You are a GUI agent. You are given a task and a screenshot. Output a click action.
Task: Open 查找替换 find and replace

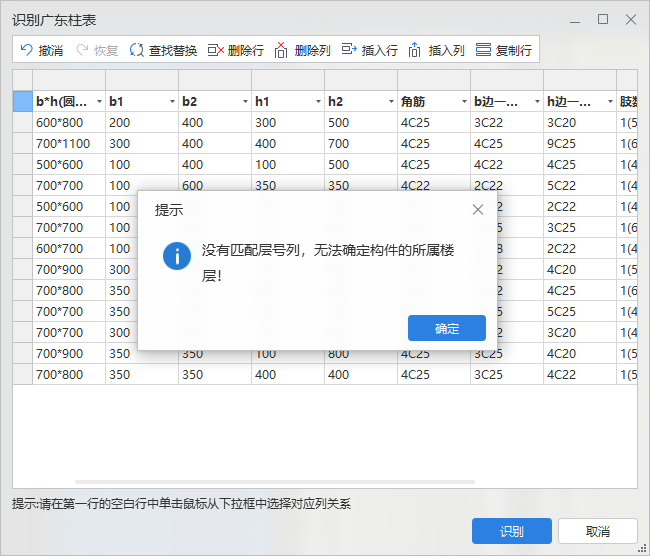point(163,50)
